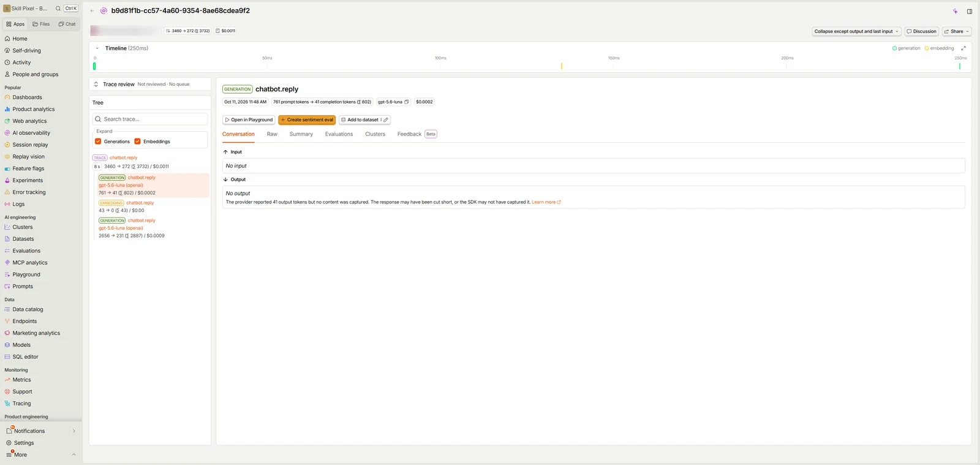This screenshot has width=980, height=465.
Task: Switch to the Clusters tab
Action: [x=375, y=134]
